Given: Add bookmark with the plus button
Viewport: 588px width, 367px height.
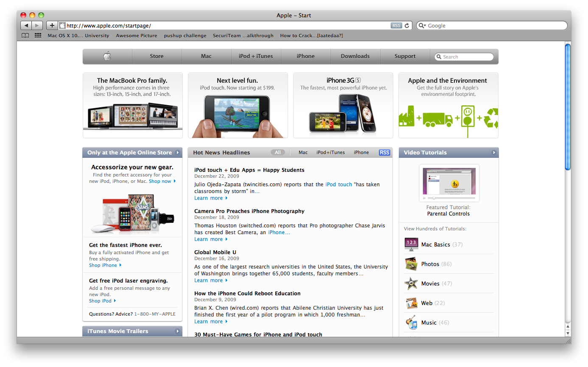Looking at the screenshot, I should pyautogui.click(x=52, y=25).
